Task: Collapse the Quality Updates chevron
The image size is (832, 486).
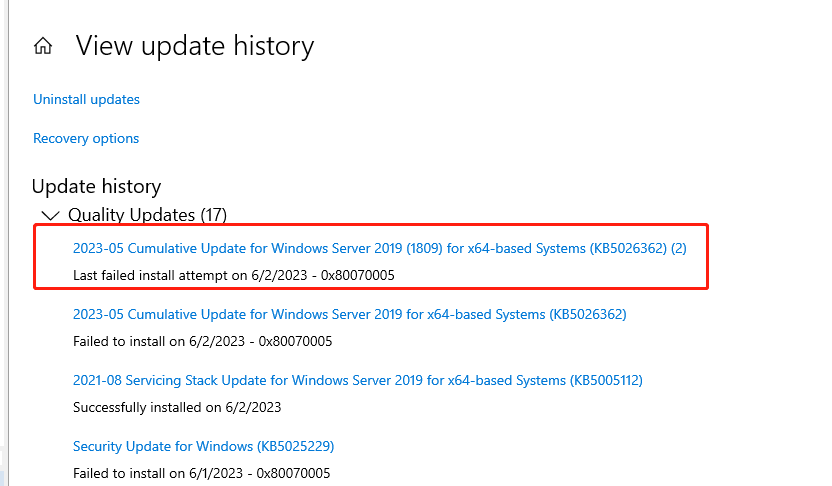Action: click(x=50, y=215)
